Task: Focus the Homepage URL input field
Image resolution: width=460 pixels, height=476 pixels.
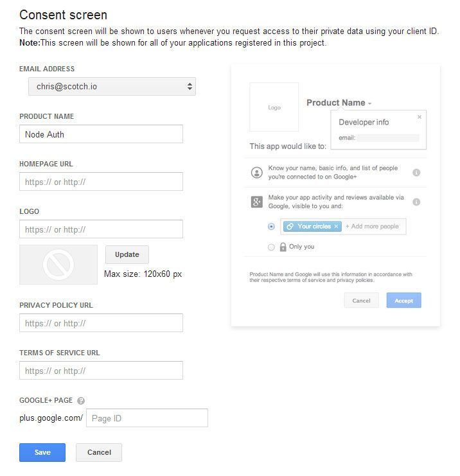Action: click(x=102, y=182)
